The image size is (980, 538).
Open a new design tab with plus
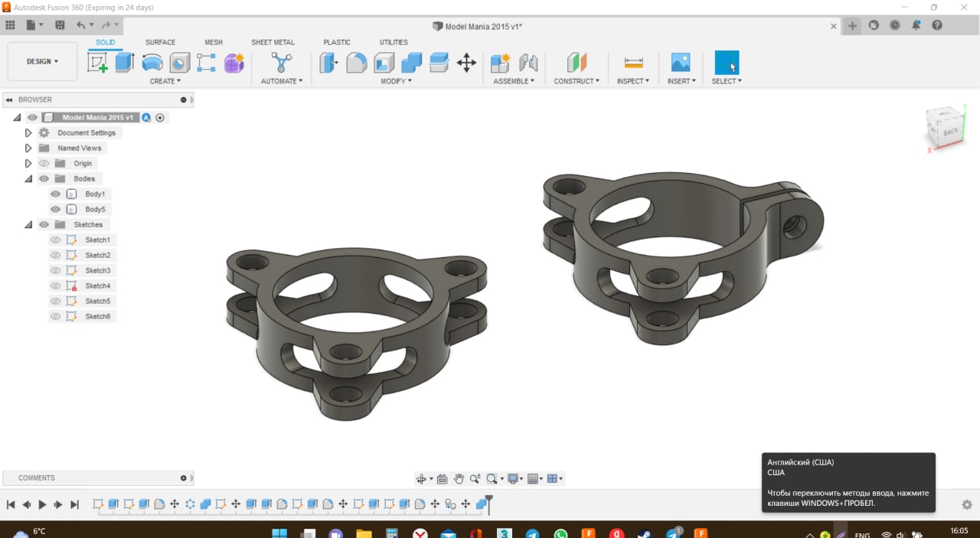[852, 25]
